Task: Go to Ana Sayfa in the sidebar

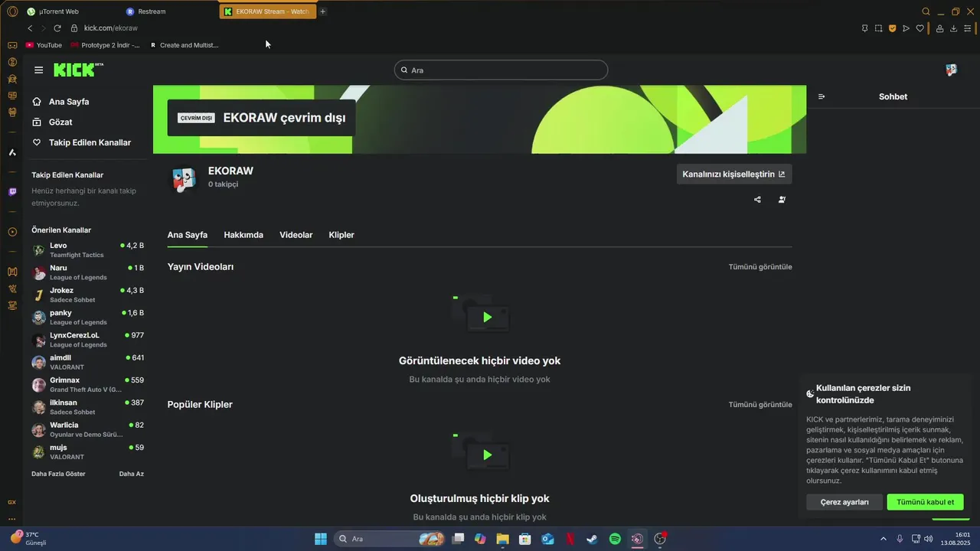Action: pos(60,102)
